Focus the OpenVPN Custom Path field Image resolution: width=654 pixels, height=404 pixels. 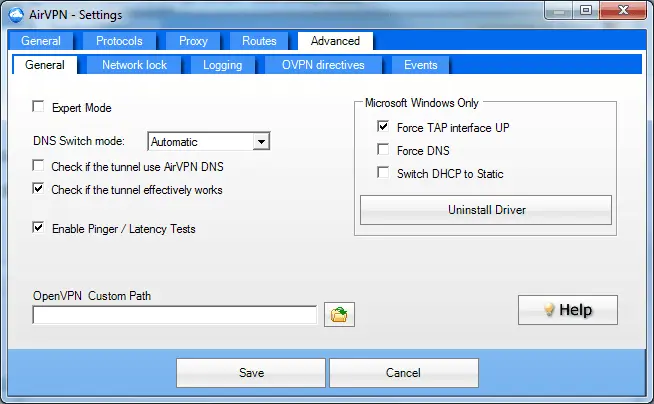175,315
